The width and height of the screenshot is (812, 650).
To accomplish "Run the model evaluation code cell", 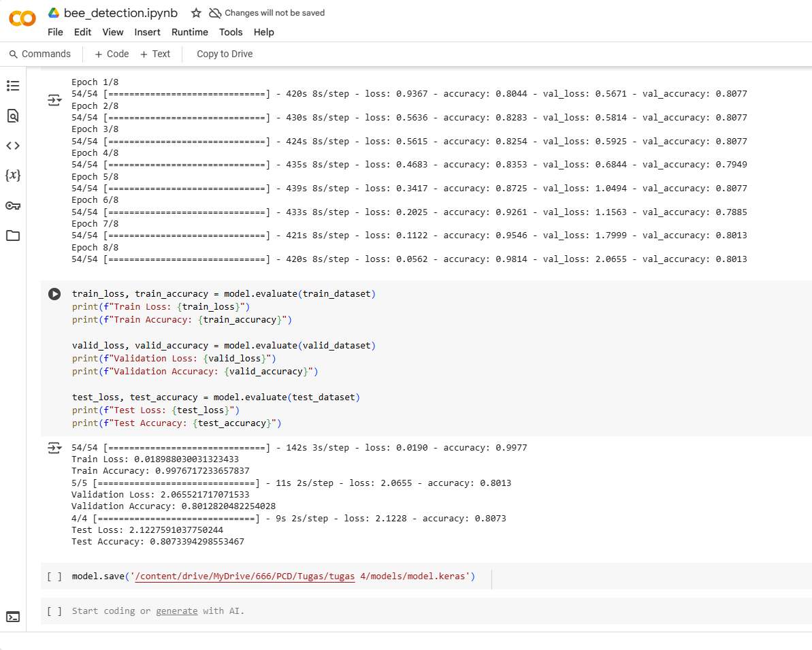I will tap(54, 294).
